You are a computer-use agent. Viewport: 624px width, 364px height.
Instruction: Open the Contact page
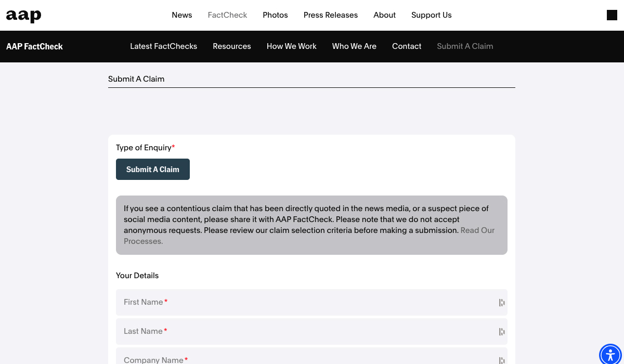click(x=407, y=46)
